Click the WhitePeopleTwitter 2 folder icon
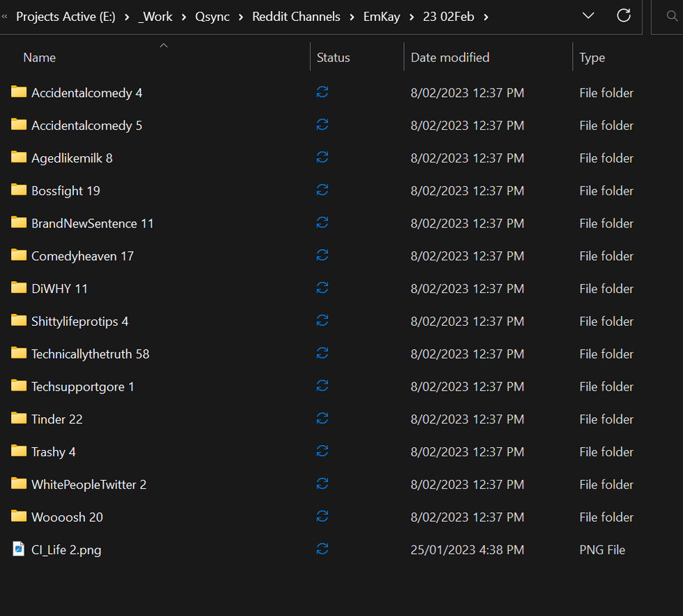The height and width of the screenshot is (616, 683). [19, 484]
